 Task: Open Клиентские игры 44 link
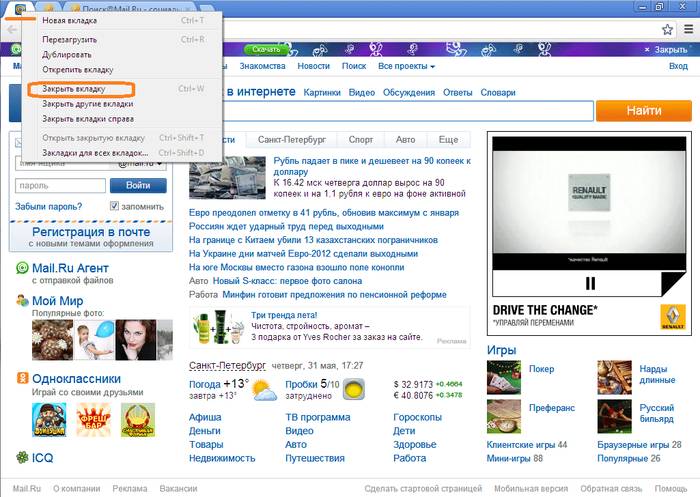coord(527,445)
